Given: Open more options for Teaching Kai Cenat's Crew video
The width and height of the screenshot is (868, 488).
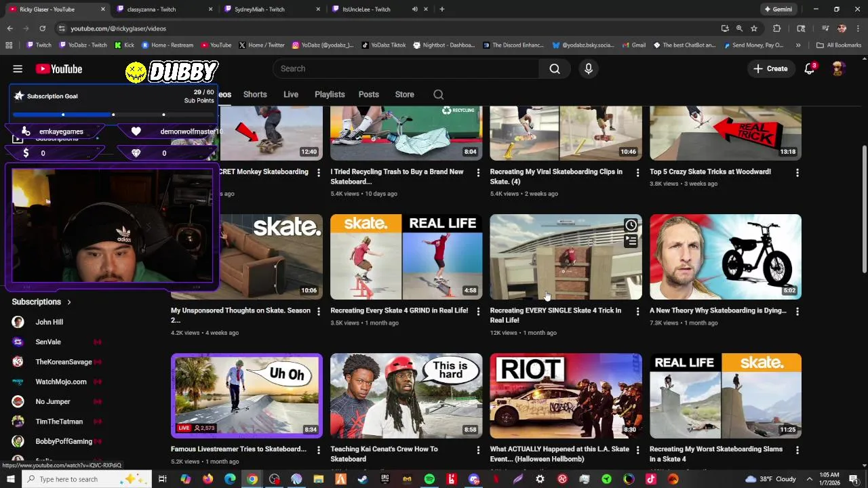Looking at the screenshot, I should 478,450.
